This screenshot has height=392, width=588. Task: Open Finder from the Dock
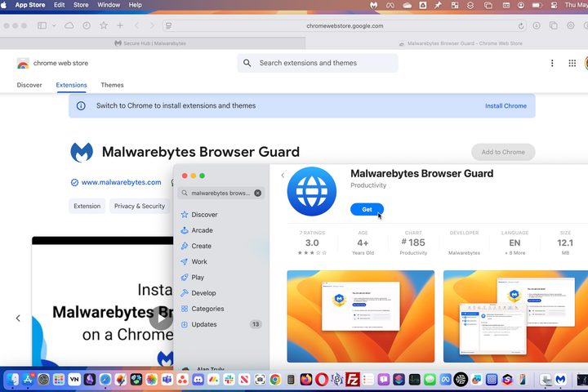click(12, 380)
